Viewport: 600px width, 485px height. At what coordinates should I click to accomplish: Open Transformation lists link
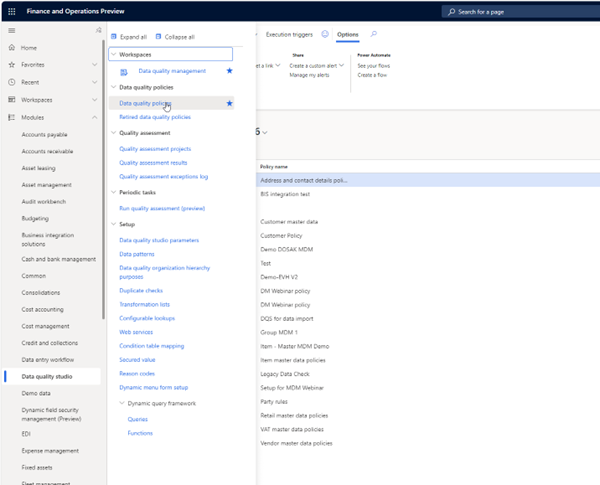[x=144, y=304]
